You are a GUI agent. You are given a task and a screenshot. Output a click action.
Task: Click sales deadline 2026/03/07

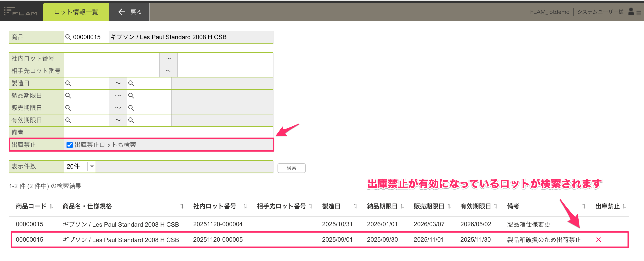point(429,224)
